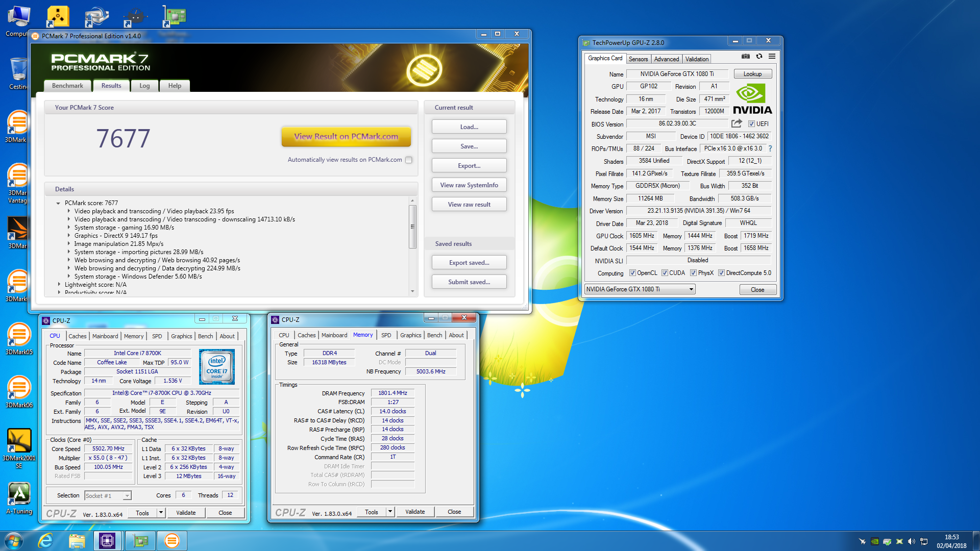The height and width of the screenshot is (551, 980).
Task: Open the 3DMark2001 SE desktop shortcut
Action: pyautogui.click(x=19, y=448)
